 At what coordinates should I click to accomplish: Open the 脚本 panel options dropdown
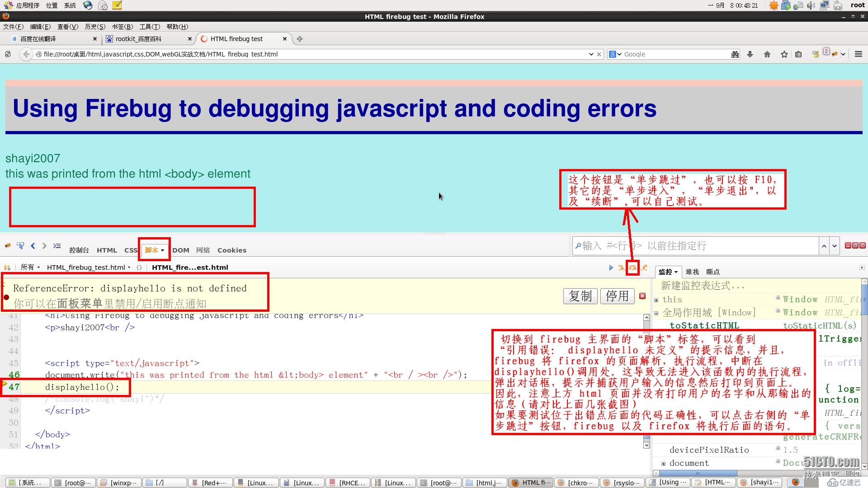click(162, 250)
